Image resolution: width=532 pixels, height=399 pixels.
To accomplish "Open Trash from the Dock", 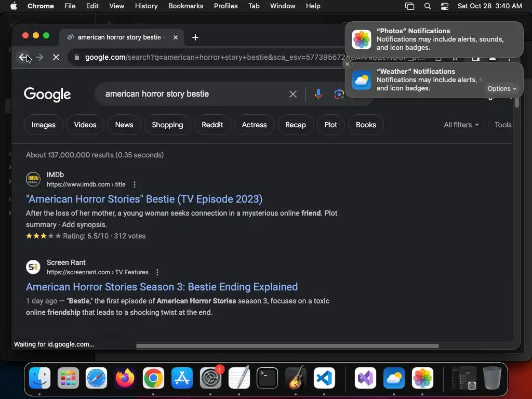I will 493,378.
